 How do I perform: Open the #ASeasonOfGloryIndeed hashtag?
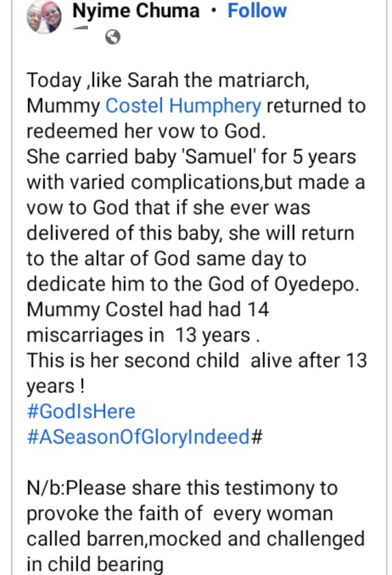[x=138, y=437]
